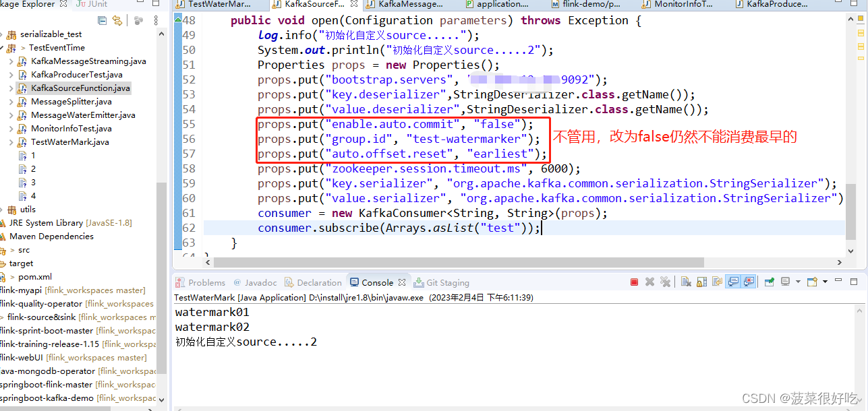The height and width of the screenshot is (411, 868).
Task: Collapse all nodes in Package Explorer
Action: point(102,21)
